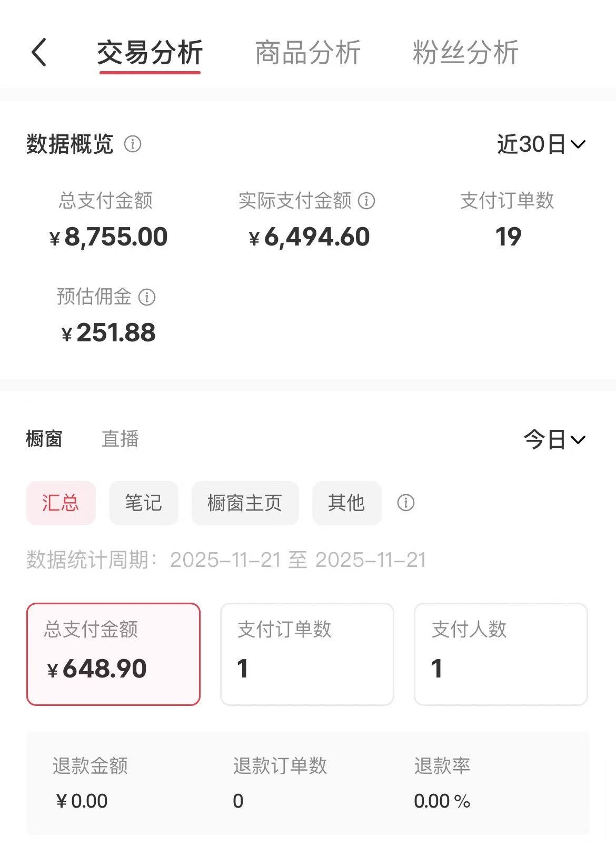The image size is (616, 845).
Task: Expand the 今日 period dropdown
Action: point(554,439)
